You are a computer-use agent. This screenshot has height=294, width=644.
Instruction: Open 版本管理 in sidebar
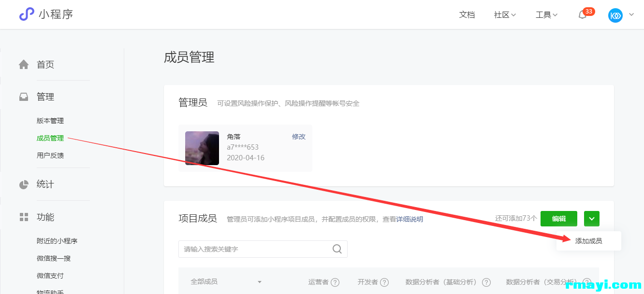pyautogui.click(x=50, y=121)
